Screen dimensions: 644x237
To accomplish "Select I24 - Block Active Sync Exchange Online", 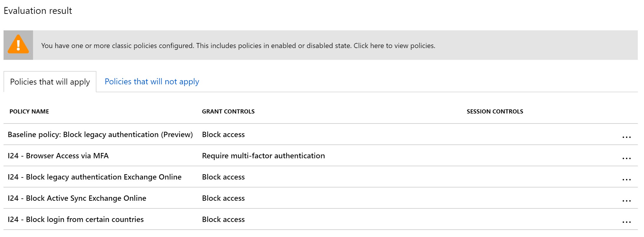I will pyautogui.click(x=77, y=198).
